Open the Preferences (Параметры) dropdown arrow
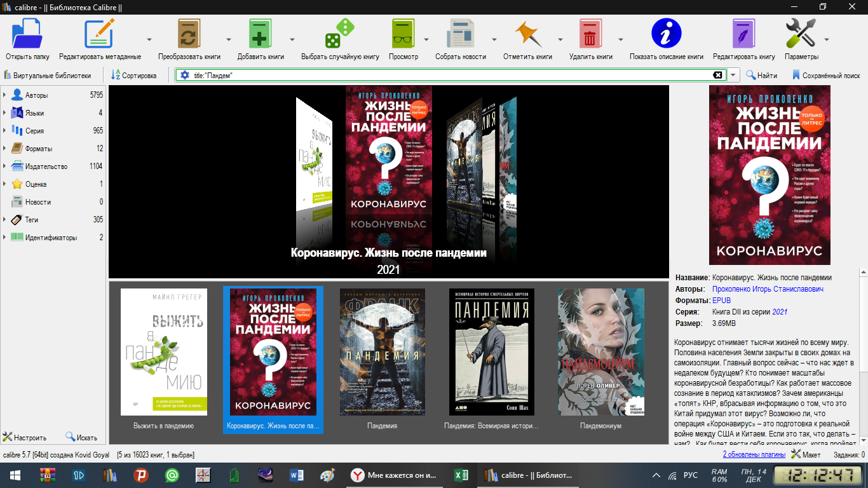Image resolution: width=868 pixels, height=488 pixels. 827,39
